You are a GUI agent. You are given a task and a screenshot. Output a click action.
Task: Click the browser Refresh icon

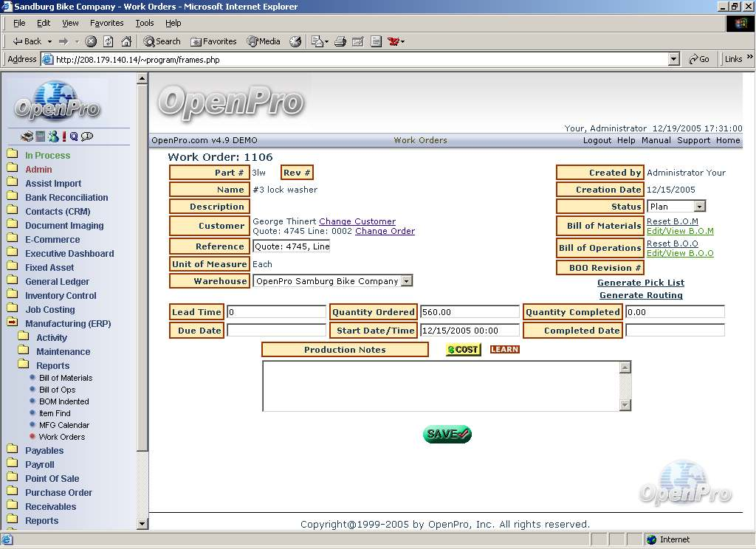coord(109,41)
